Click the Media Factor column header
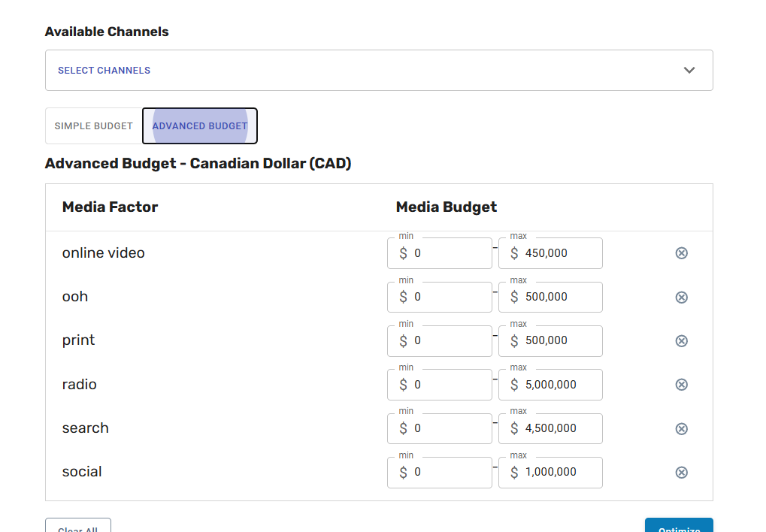Viewport: 766px width, 532px height. [110, 207]
